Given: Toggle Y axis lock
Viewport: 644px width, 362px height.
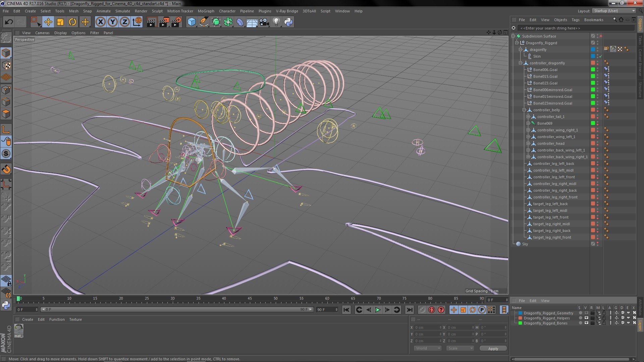Looking at the screenshot, I should click(113, 22).
